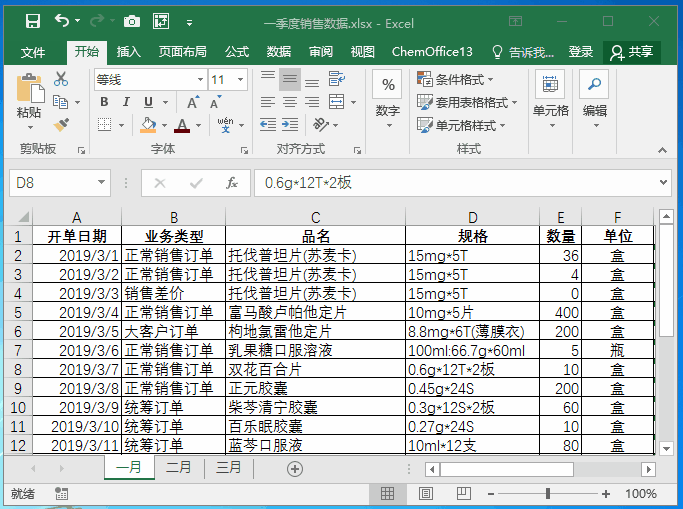Open the 编辑 editing group

tap(595, 100)
